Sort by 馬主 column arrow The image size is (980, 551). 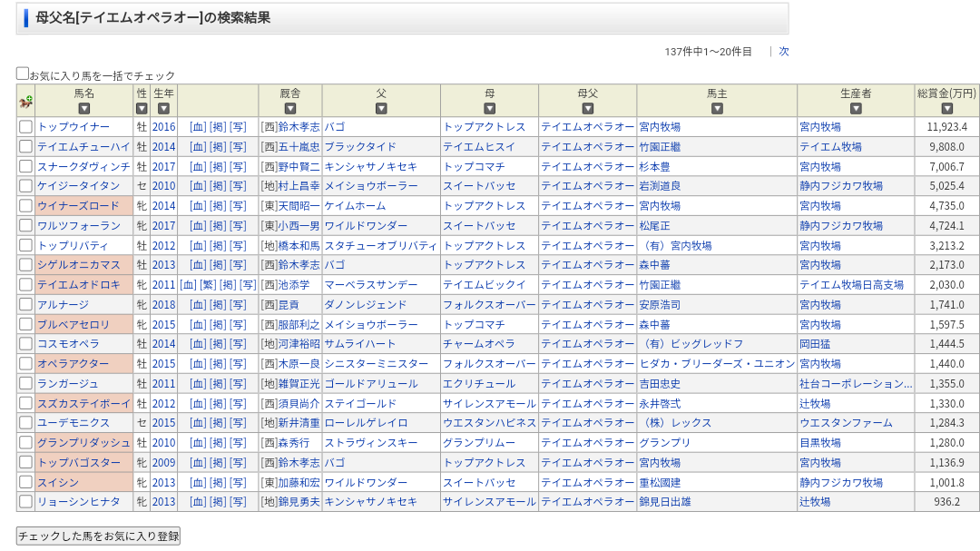717,109
